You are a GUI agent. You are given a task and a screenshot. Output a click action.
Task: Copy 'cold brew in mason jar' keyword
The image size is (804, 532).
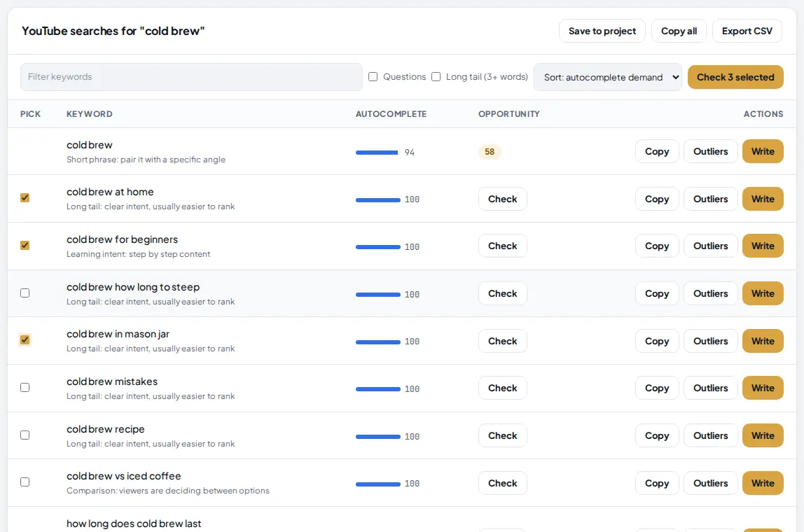pos(657,341)
